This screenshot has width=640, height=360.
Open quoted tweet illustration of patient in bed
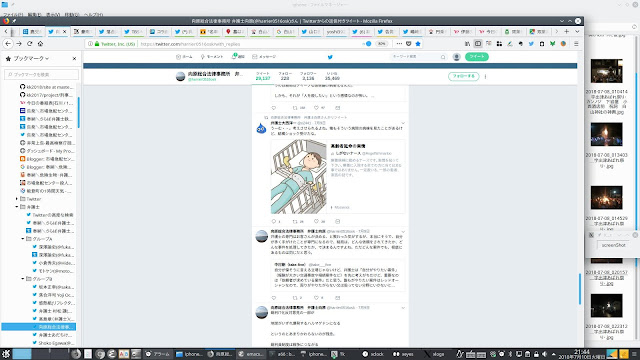pyautogui.click(x=299, y=177)
